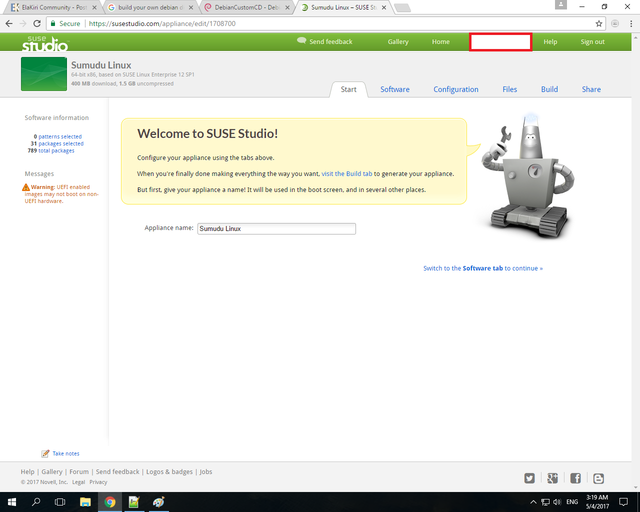This screenshot has height=512, width=640.
Task: Open Help in the top navigation
Action: 550,42
